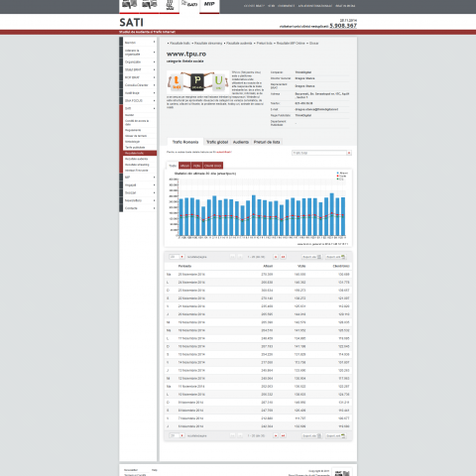
Task: Click the red link in the note above chart
Action: pos(224,152)
